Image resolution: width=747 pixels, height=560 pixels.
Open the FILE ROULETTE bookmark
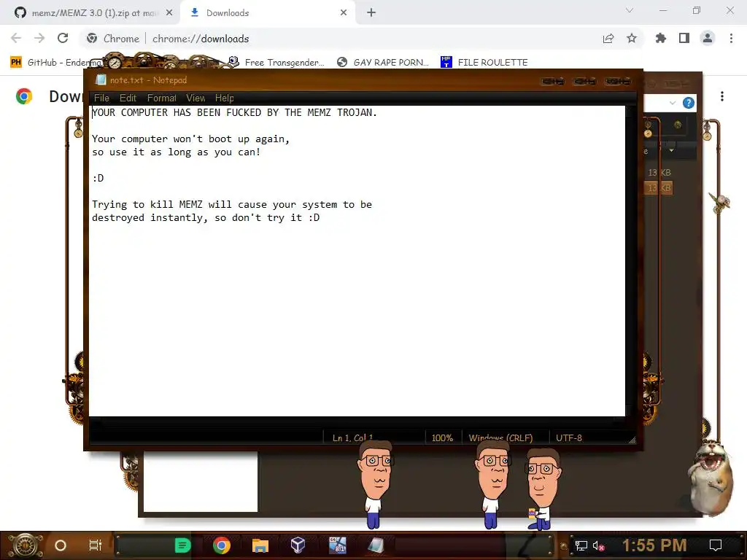tap(484, 63)
